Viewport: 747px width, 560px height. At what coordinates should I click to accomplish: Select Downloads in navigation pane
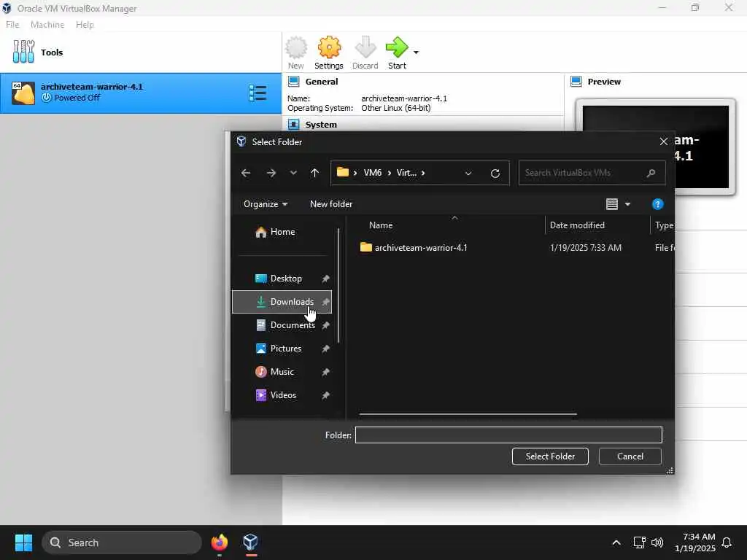point(282,302)
